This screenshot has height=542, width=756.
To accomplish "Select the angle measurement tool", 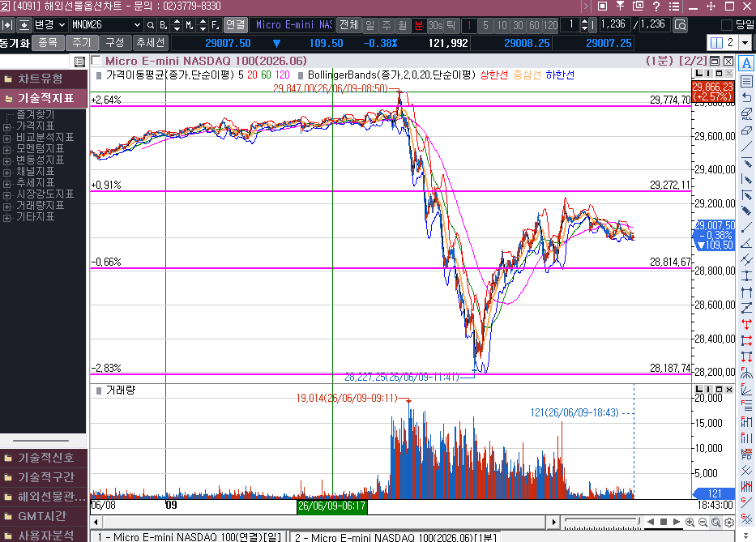I will (746, 242).
